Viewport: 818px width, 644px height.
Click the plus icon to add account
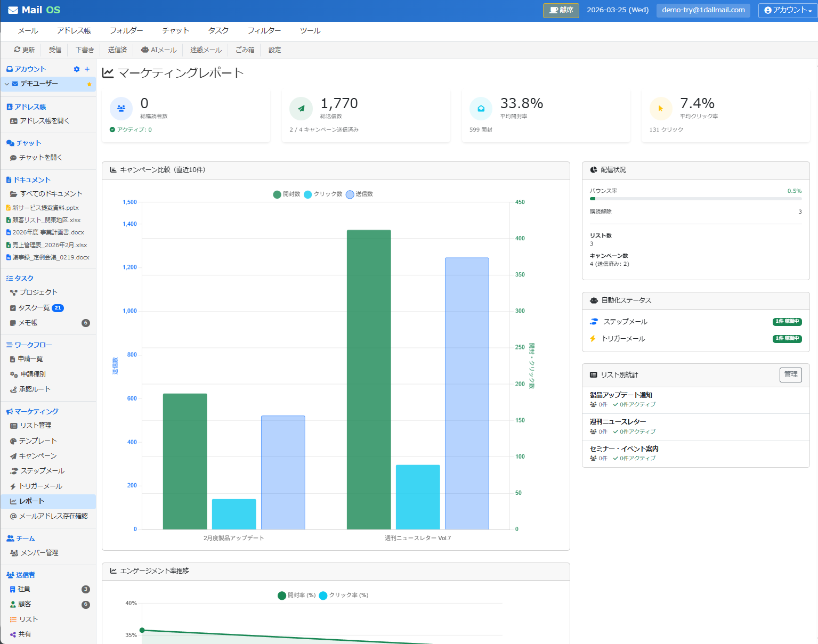[x=87, y=69]
